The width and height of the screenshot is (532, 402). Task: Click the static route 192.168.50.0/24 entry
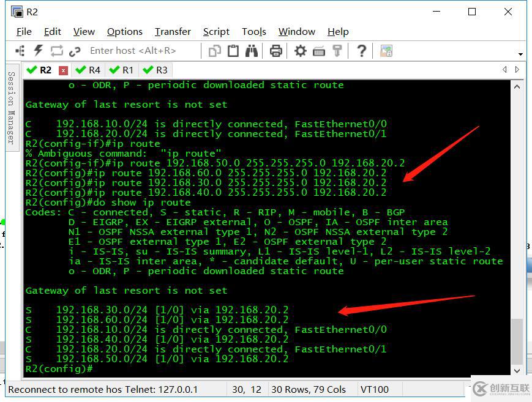pos(157,359)
